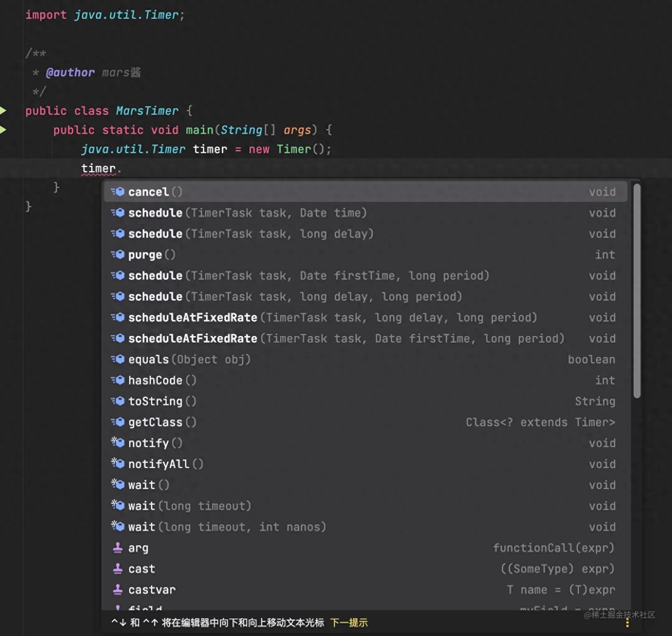Click the stamp icon beside castvar template
672x636 pixels.
117,589
